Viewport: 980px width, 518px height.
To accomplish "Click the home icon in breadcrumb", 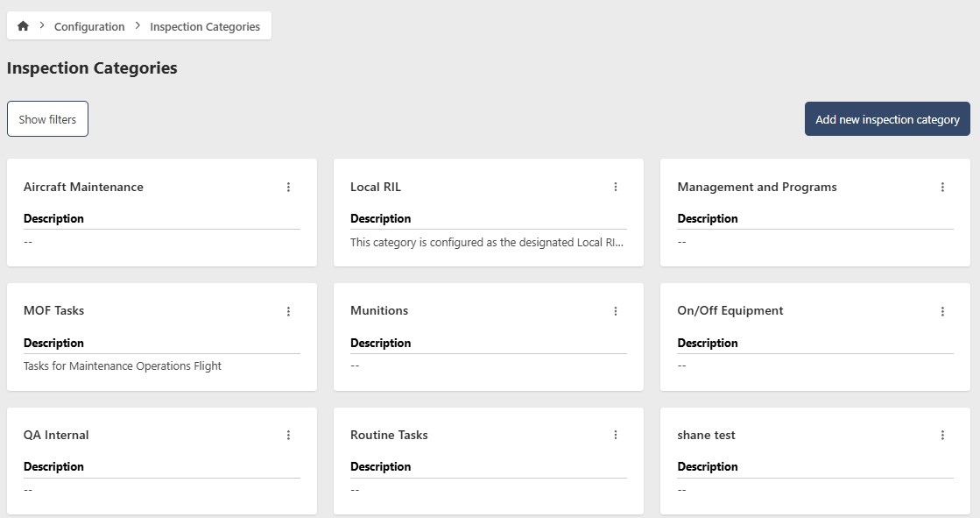I will (x=23, y=26).
